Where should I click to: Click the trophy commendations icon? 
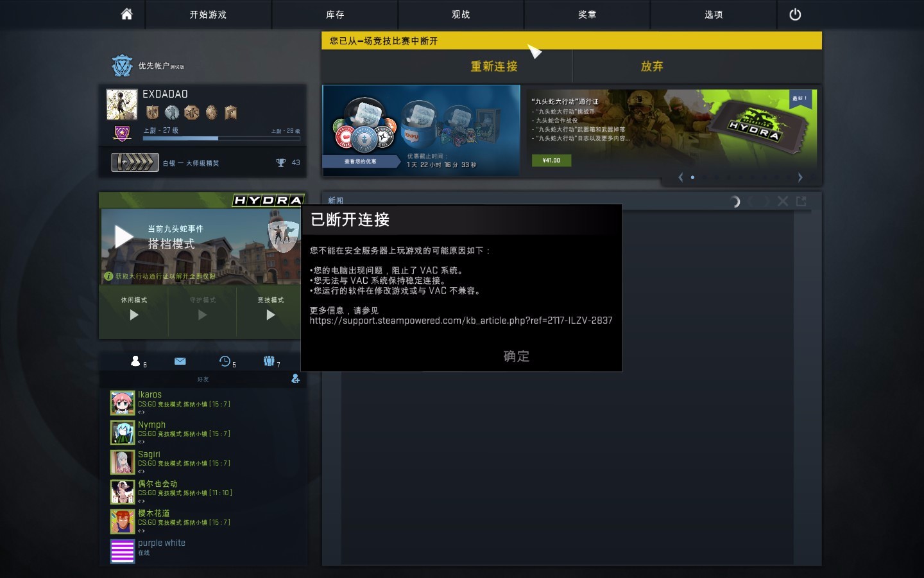click(x=280, y=162)
